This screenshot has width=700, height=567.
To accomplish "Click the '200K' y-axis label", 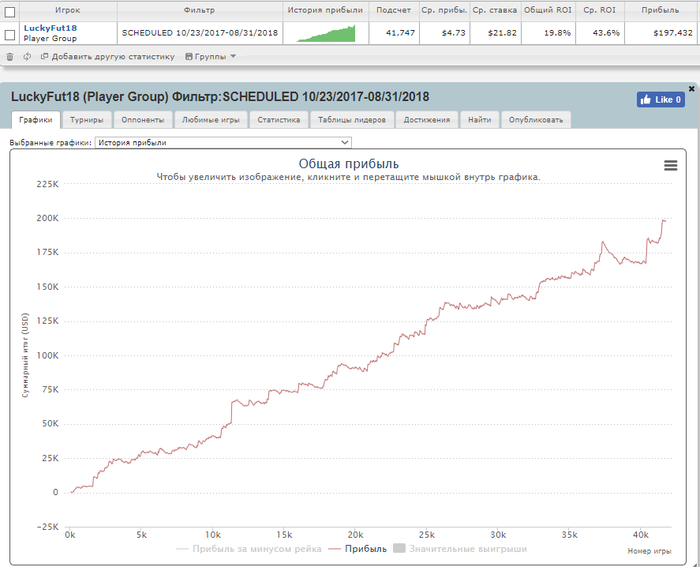I will coord(47,218).
